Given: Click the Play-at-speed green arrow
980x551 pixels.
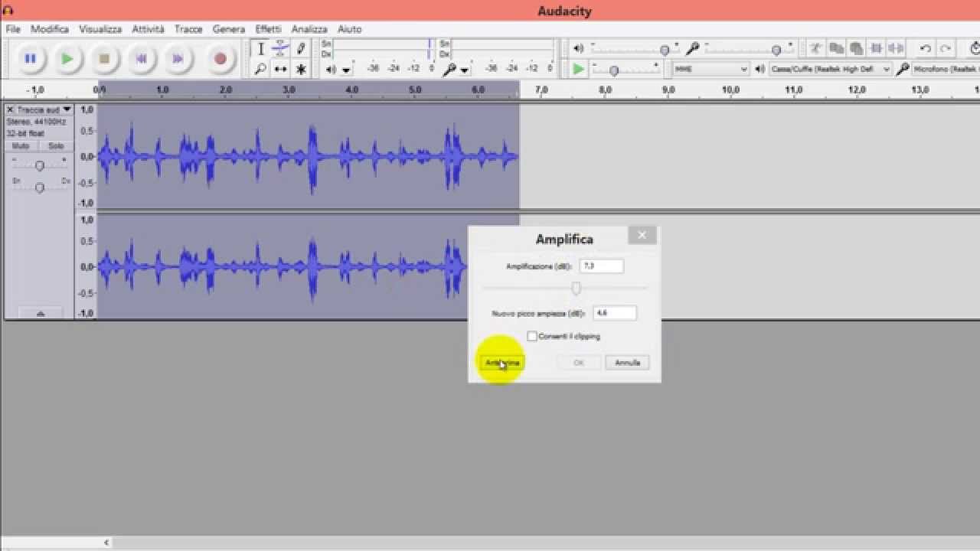Looking at the screenshot, I should [x=578, y=69].
